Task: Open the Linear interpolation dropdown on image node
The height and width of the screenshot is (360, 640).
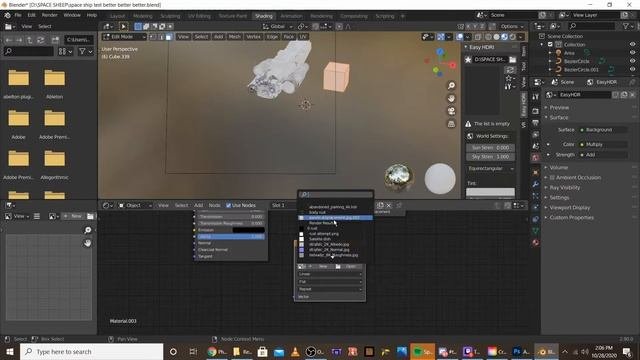Action: point(330,274)
